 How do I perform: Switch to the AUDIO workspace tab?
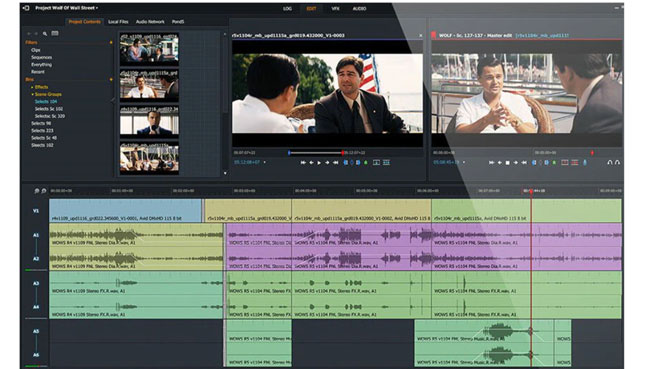(359, 8)
